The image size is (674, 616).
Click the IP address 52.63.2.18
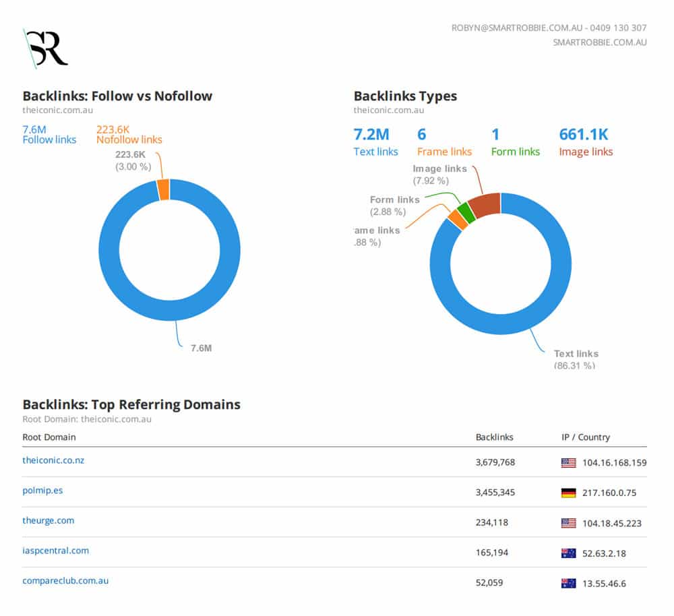tap(604, 553)
